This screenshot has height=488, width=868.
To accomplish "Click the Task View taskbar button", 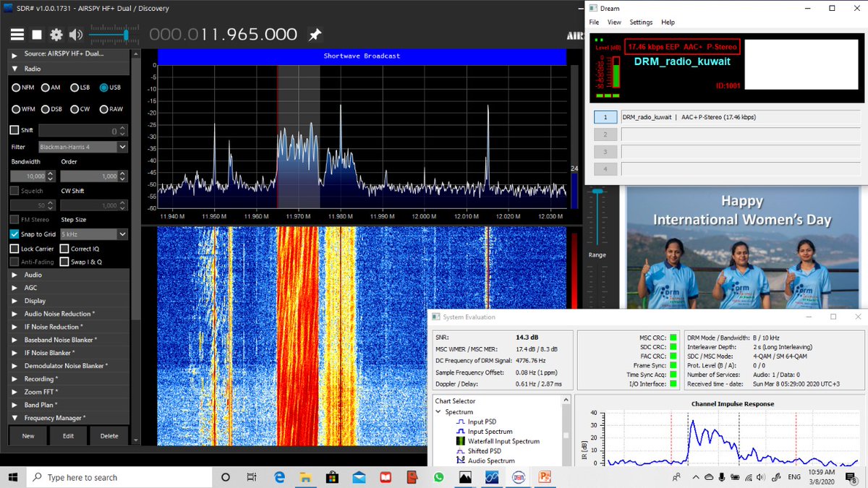I will (x=252, y=477).
